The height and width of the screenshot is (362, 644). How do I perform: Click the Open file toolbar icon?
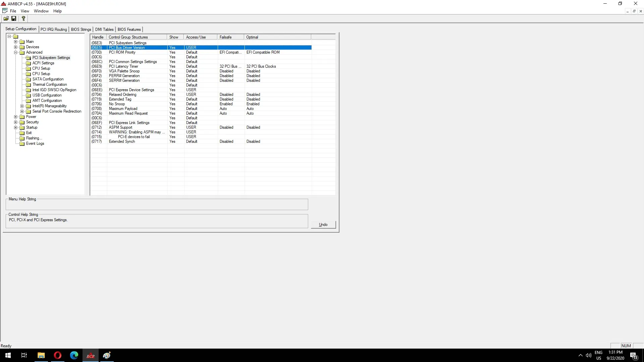click(6, 18)
